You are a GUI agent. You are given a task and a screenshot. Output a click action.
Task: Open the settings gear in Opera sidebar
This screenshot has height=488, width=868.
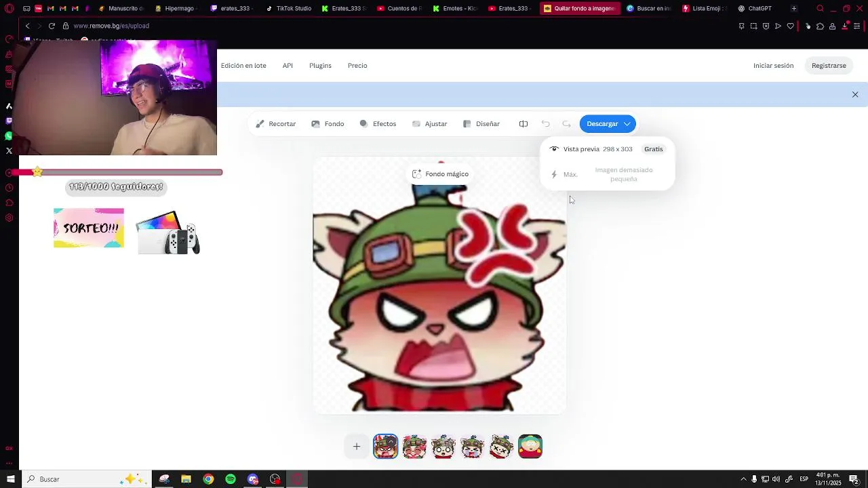tap(9, 218)
